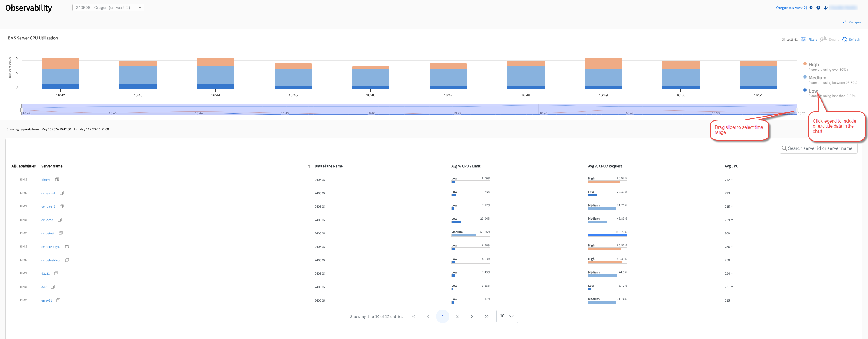Open the help question mark icon
Viewport: 868px width, 339px height.
(818, 8)
